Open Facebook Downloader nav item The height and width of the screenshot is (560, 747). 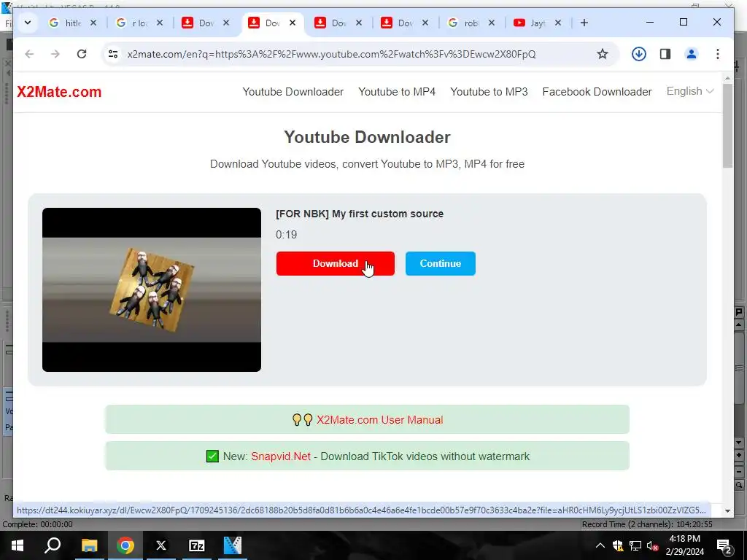pos(597,91)
